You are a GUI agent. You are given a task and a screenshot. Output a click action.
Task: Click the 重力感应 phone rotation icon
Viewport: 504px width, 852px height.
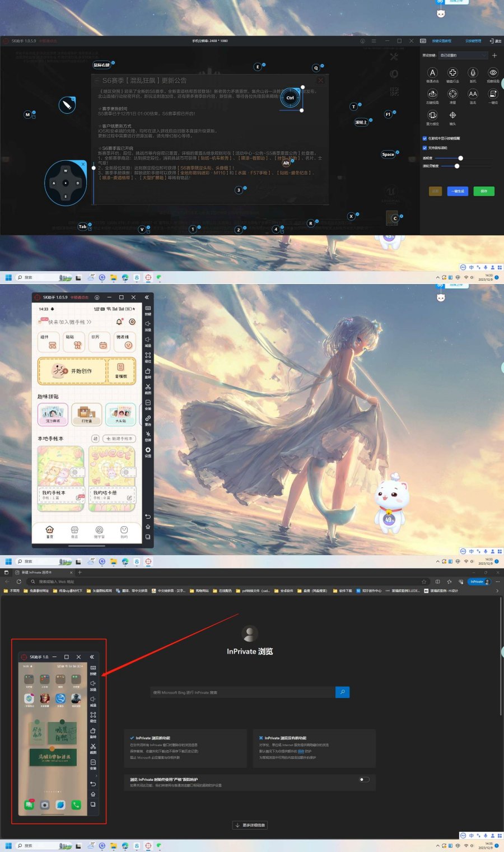[x=432, y=115]
